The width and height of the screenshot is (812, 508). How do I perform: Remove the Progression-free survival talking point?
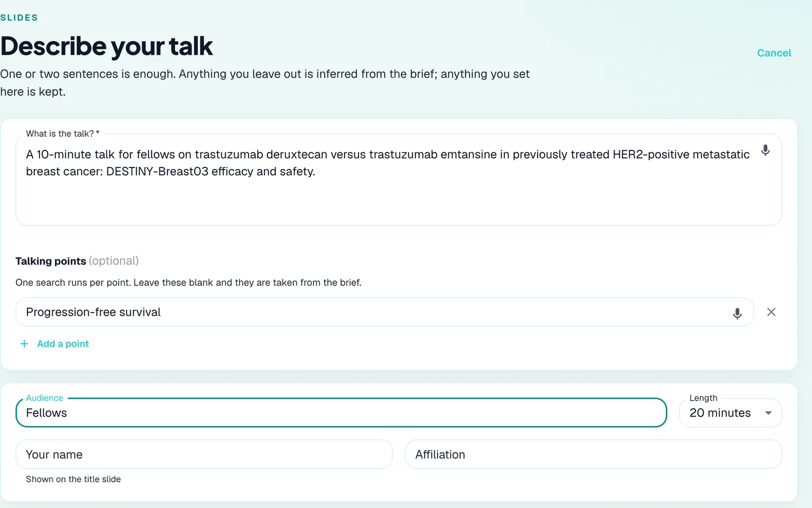click(771, 312)
